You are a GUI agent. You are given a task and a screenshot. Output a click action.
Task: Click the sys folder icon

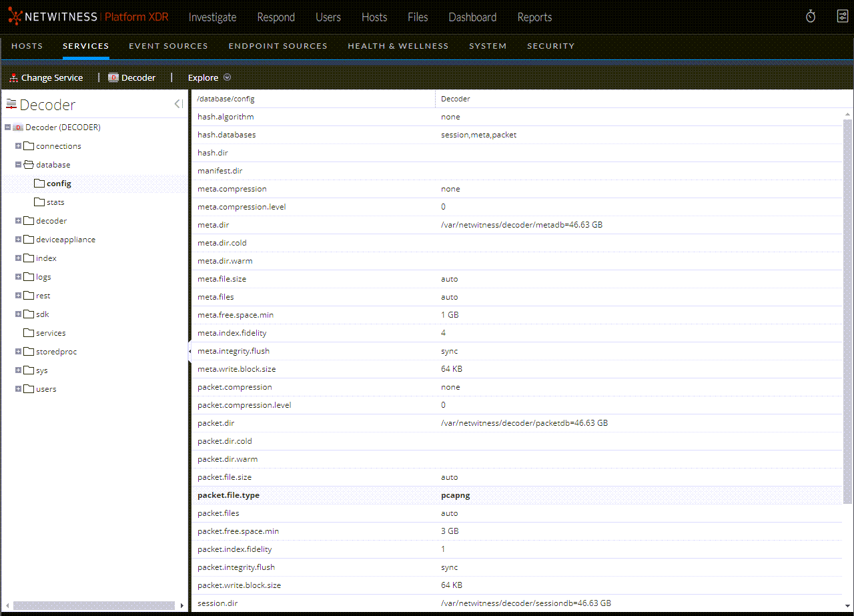click(x=29, y=370)
